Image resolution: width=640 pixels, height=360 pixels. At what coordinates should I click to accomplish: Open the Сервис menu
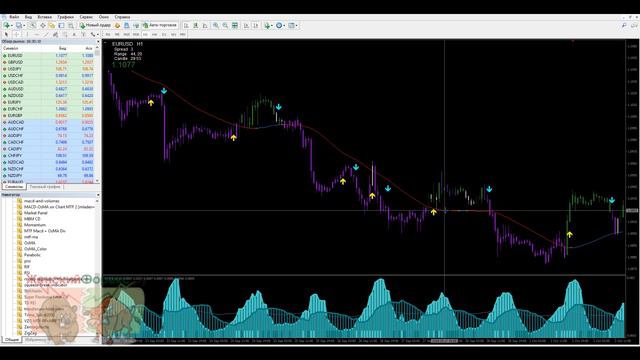click(86, 17)
